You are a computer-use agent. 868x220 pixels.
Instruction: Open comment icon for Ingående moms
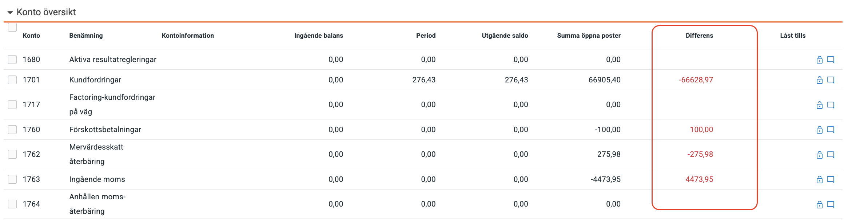(x=831, y=180)
